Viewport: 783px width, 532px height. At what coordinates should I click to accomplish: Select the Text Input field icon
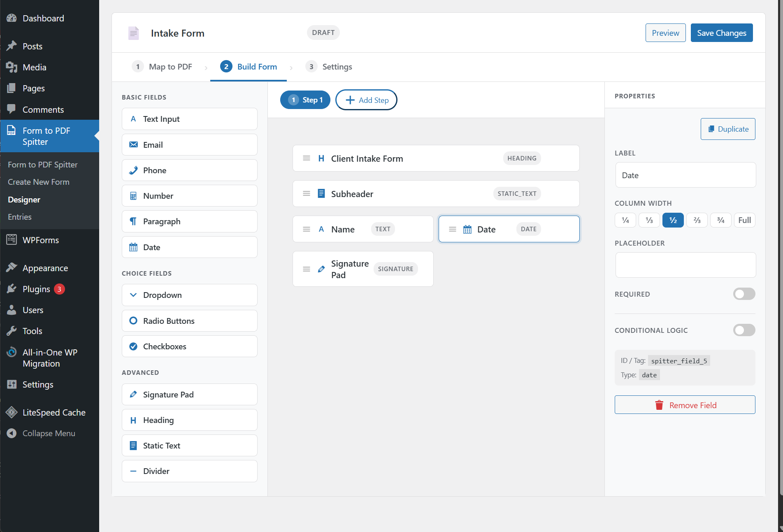[133, 119]
